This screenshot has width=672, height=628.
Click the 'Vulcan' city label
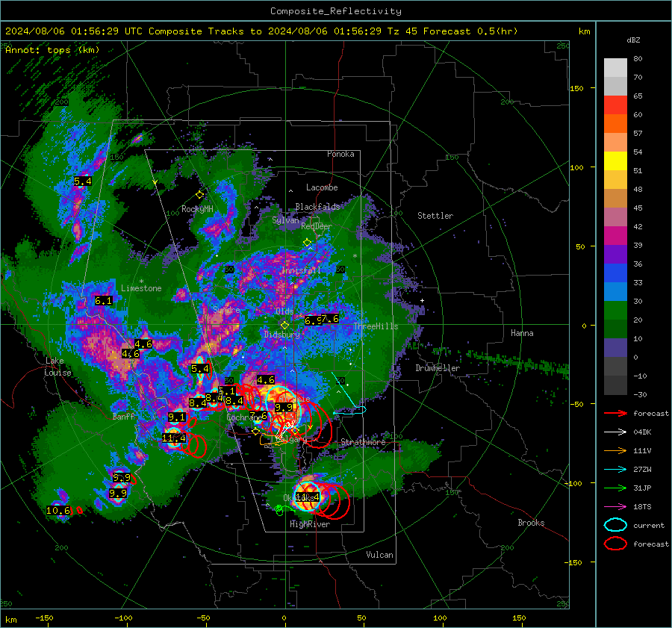click(379, 555)
